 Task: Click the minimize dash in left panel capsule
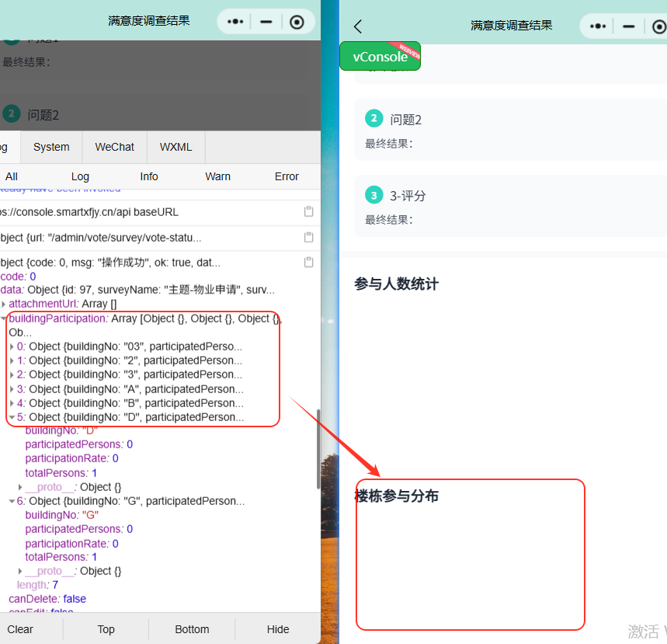pyautogui.click(x=266, y=22)
